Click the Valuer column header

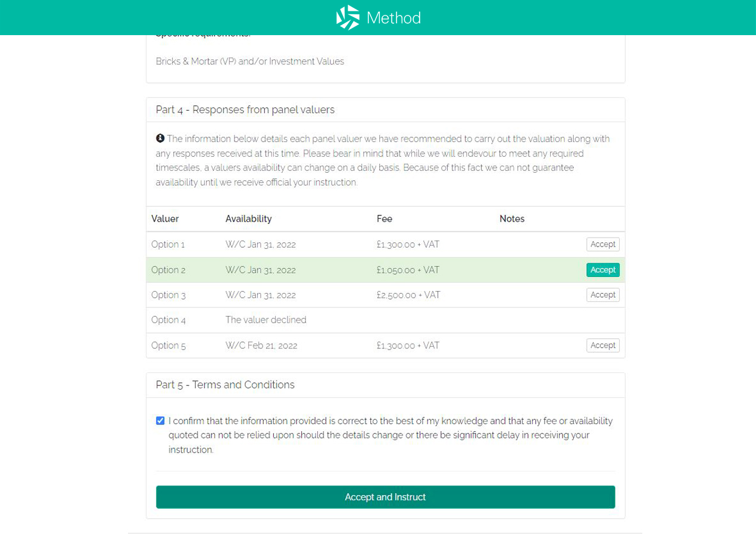165,219
